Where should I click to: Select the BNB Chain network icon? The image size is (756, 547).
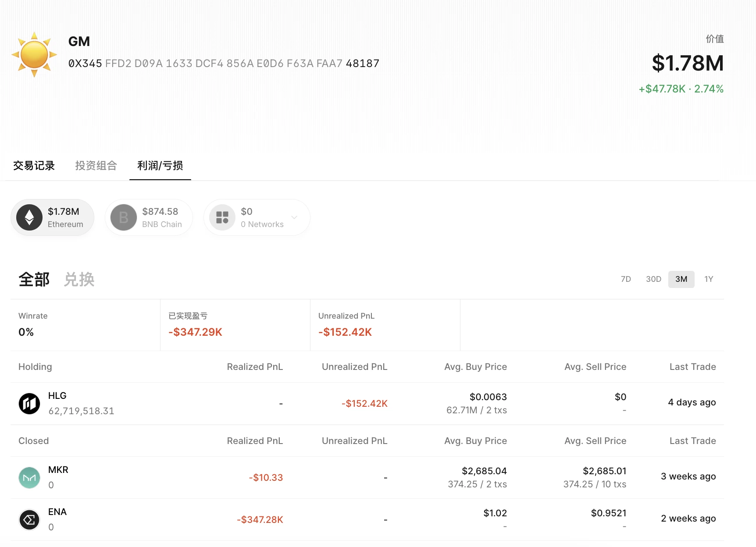pos(124,217)
